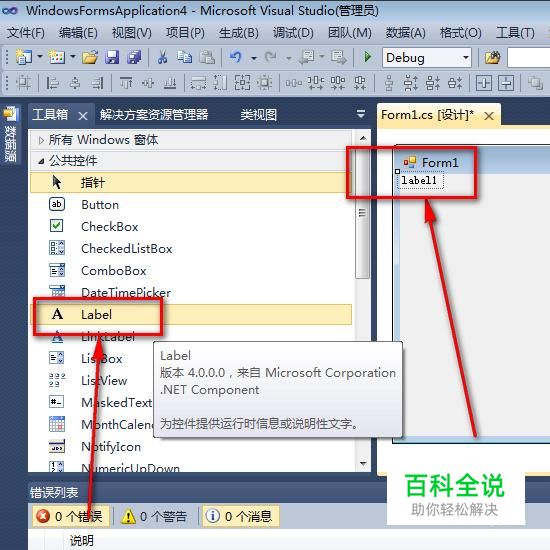
Task: Click the Align Rights layout icon
Action: tap(97, 83)
